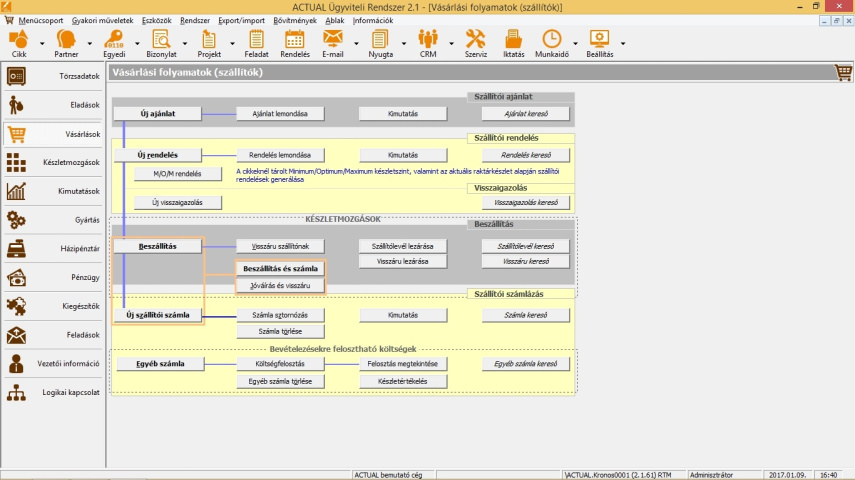Expand the dropdown arrow next to Bizonylat
The image size is (855, 480).
[183, 43]
